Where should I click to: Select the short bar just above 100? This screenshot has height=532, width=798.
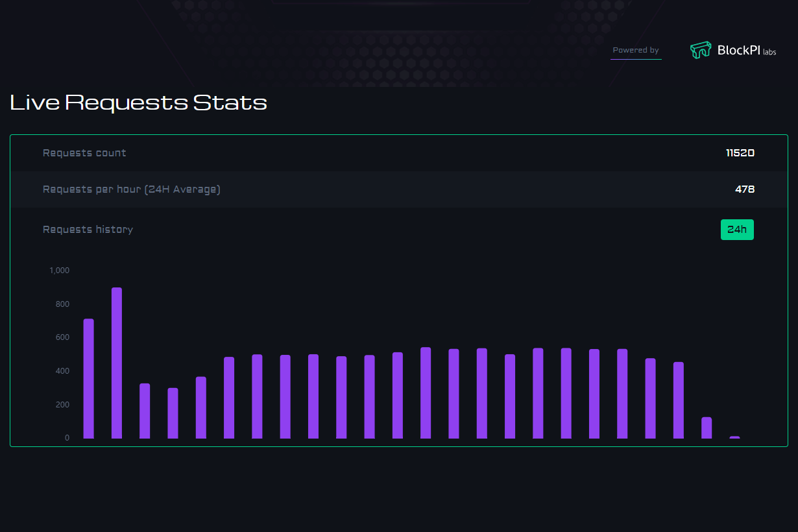pyautogui.click(x=707, y=428)
